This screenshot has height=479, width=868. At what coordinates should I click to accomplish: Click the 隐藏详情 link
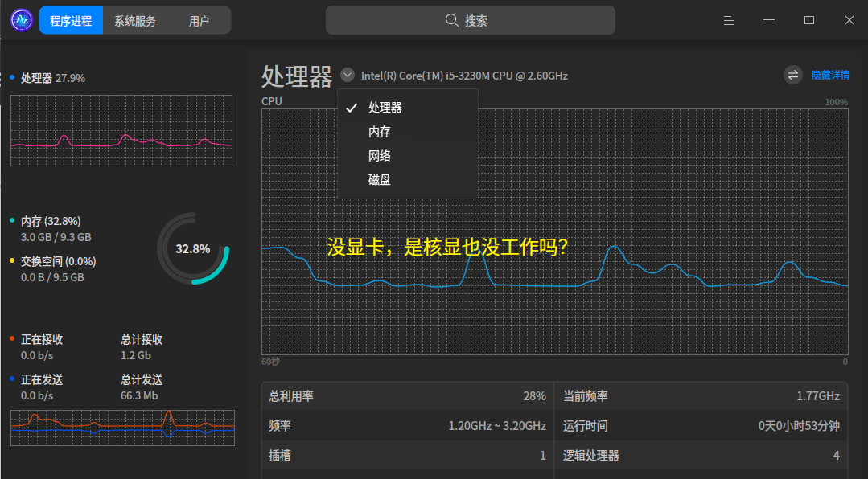coord(830,76)
